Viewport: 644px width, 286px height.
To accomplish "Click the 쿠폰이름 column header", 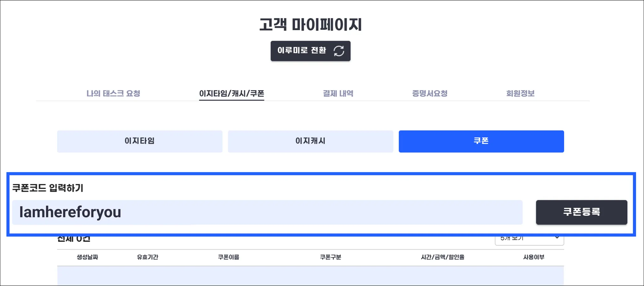I will point(229,257).
